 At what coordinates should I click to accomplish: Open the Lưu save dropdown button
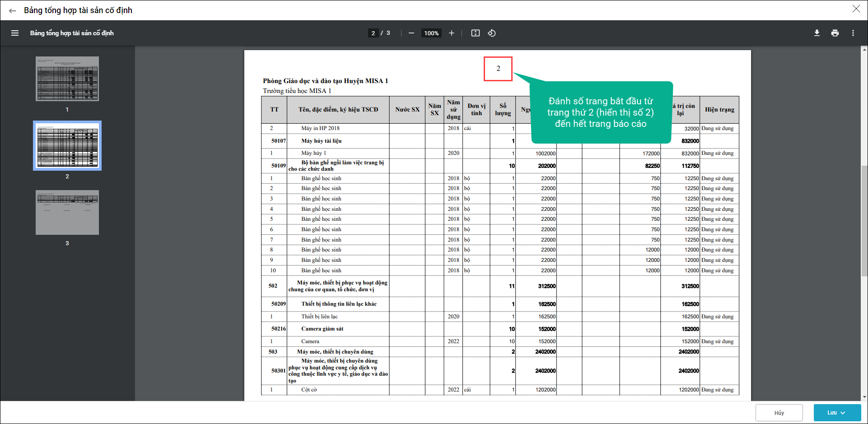[x=837, y=413]
